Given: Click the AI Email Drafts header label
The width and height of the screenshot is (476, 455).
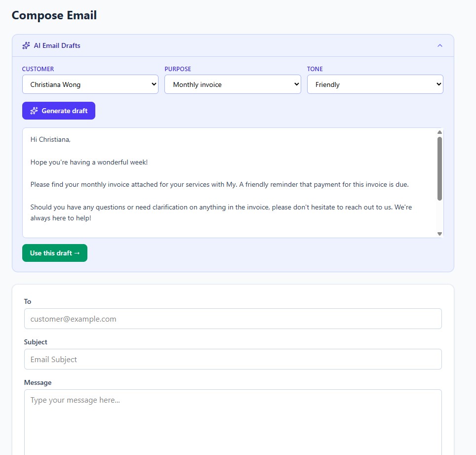Looking at the screenshot, I should [x=57, y=45].
